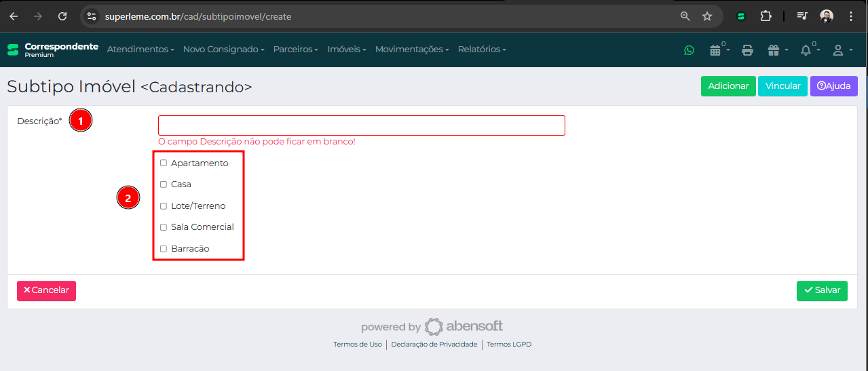
Task: Tick the Casa checkbox
Action: tap(164, 184)
